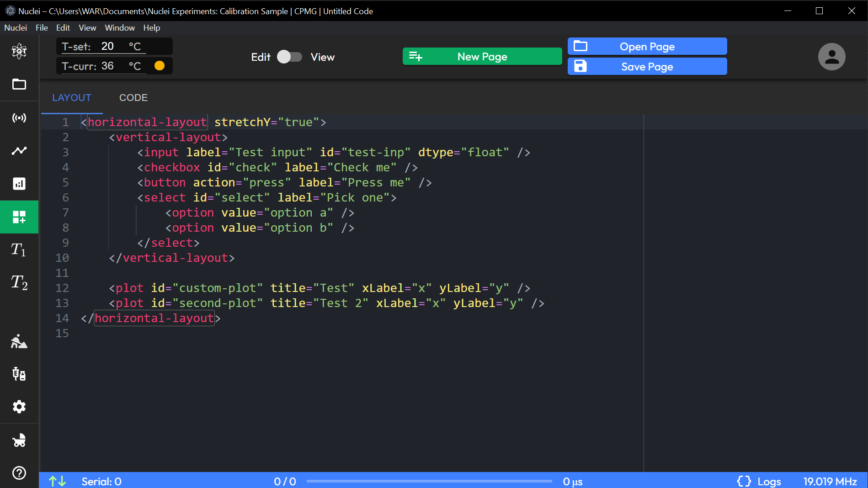Click the Edit label beside the switch
The image size is (868, 488).
click(x=261, y=57)
